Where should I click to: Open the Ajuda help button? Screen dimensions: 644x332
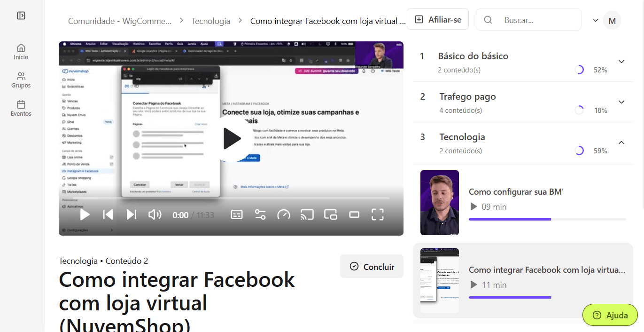click(610, 315)
